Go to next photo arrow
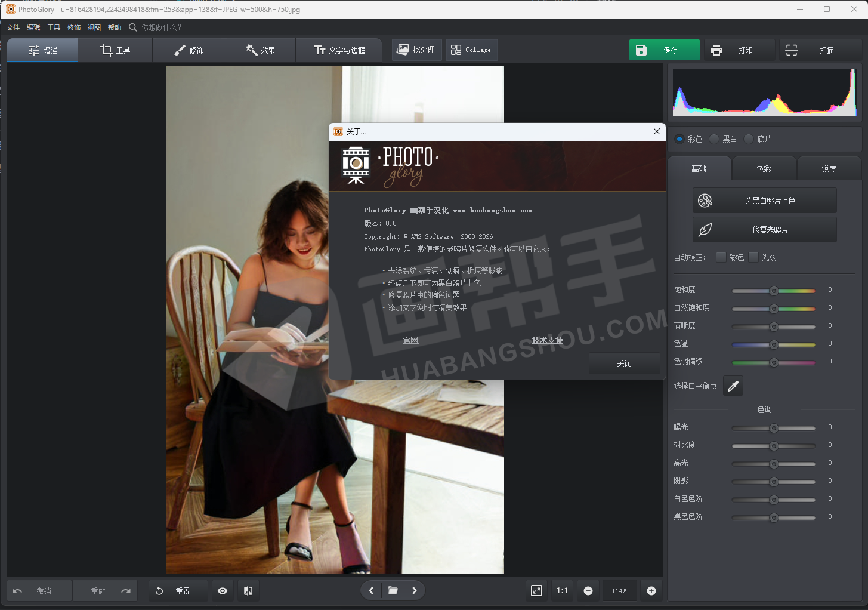This screenshot has height=610, width=868. [415, 590]
